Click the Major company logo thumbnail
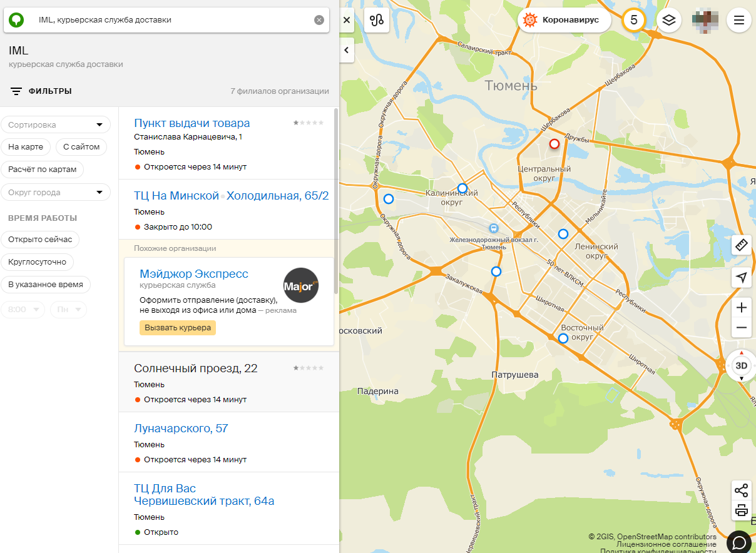The width and height of the screenshot is (756, 553). pyautogui.click(x=301, y=285)
